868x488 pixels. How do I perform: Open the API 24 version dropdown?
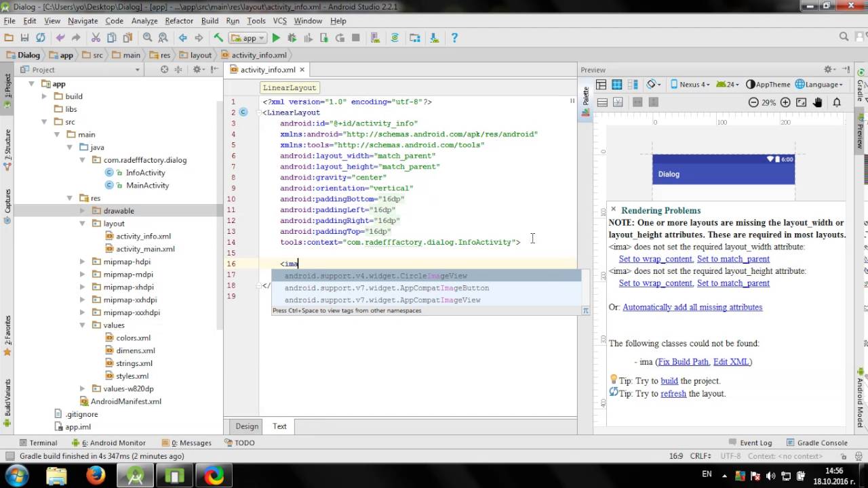point(727,85)
